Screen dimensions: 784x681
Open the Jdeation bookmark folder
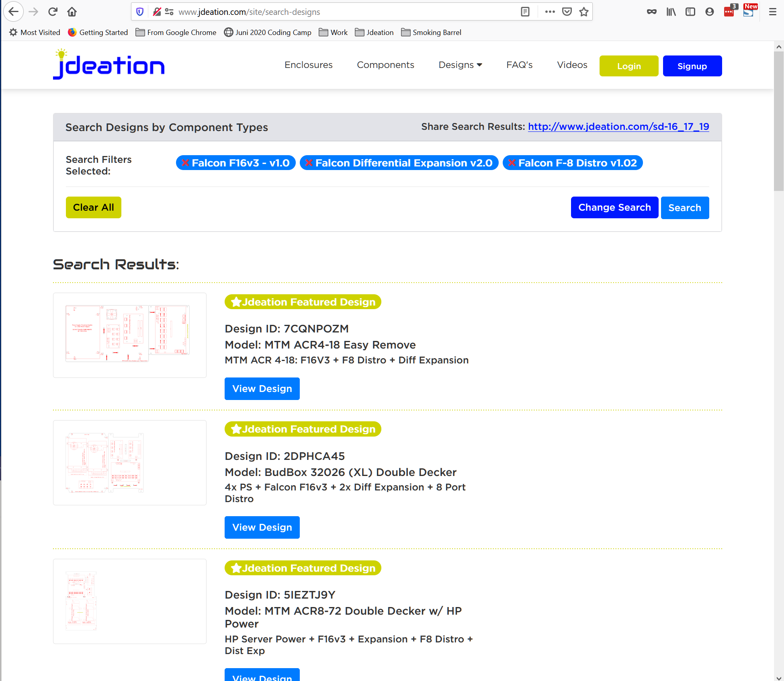click(374, 32)
